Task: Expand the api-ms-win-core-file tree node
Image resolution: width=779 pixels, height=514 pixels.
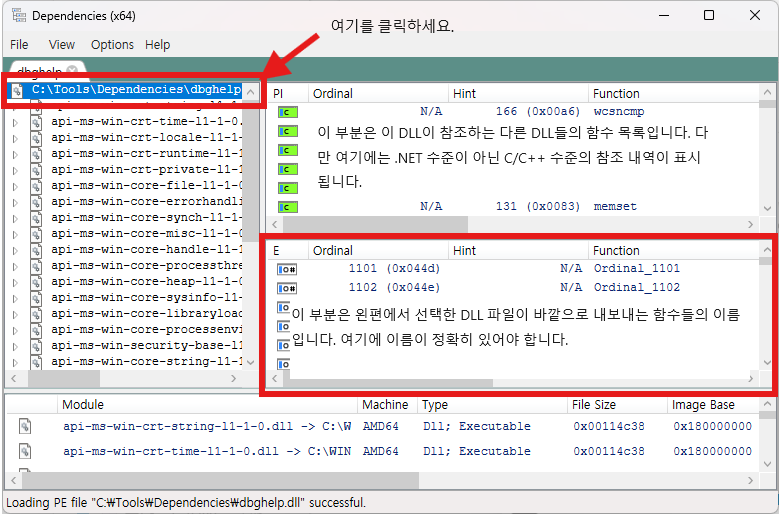Action: click(15, 186)
